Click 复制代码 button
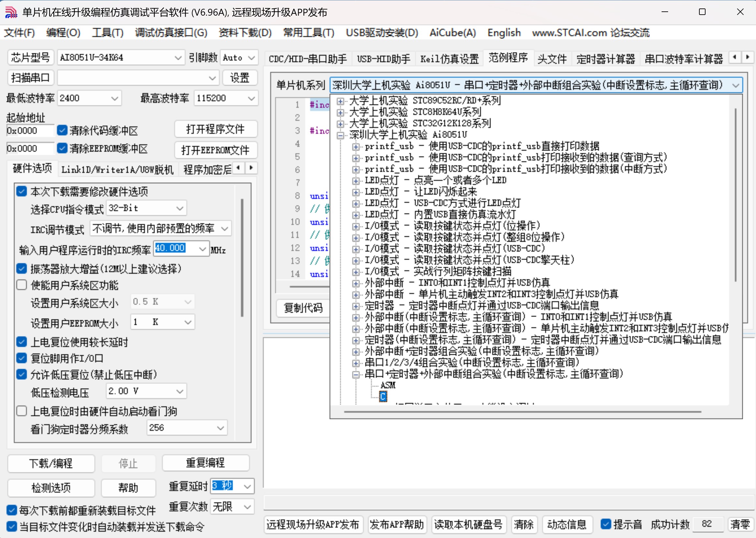756x538 pixels. tap(303, 308)
